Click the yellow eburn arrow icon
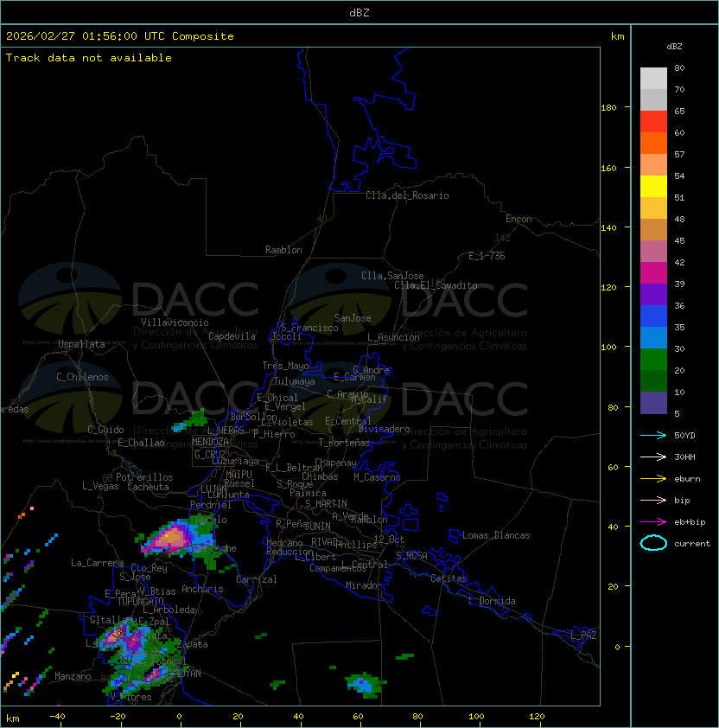Image resolution: width=719 pixels, height=728 pixels. point(653,479)
